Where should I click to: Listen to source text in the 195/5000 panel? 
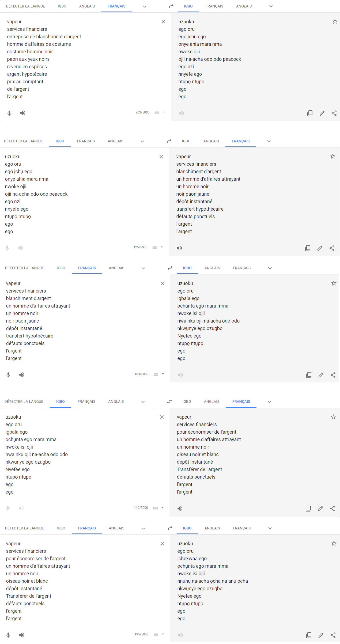coord(22,635)
